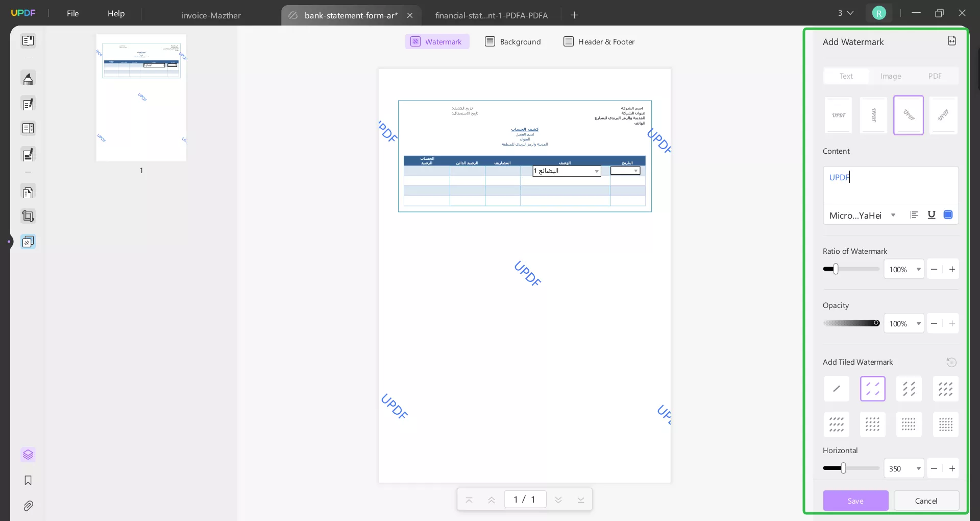Click the UPDF logo

pyautogui.click(x=23, y=13)
